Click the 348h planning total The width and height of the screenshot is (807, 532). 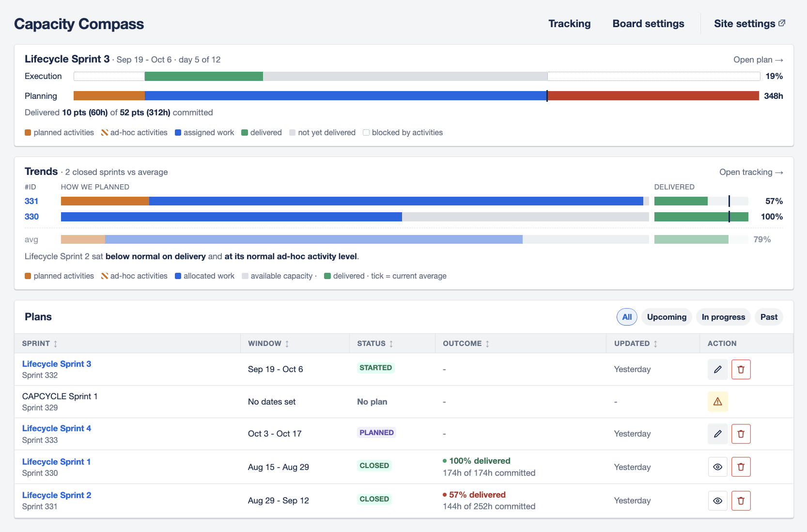[x=774, y=96]
